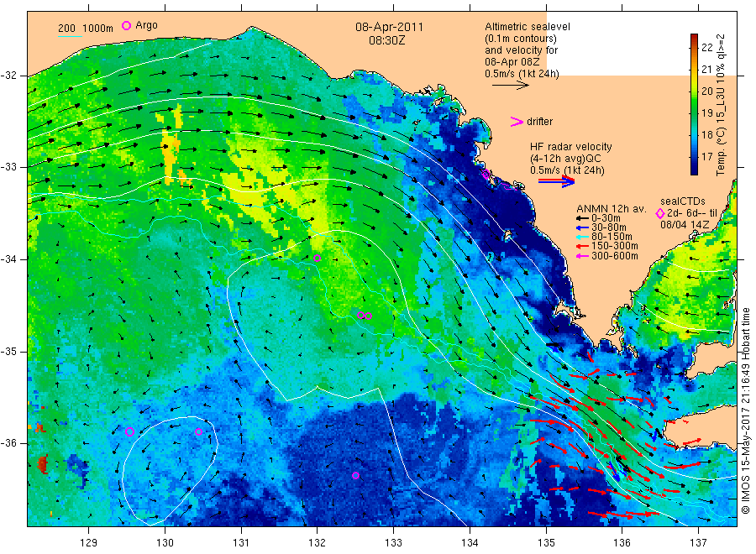Click the "Altimetric sealevel" caption
Image resolution: width=756 pixels, height=554 pixels.
coord(528,27)
